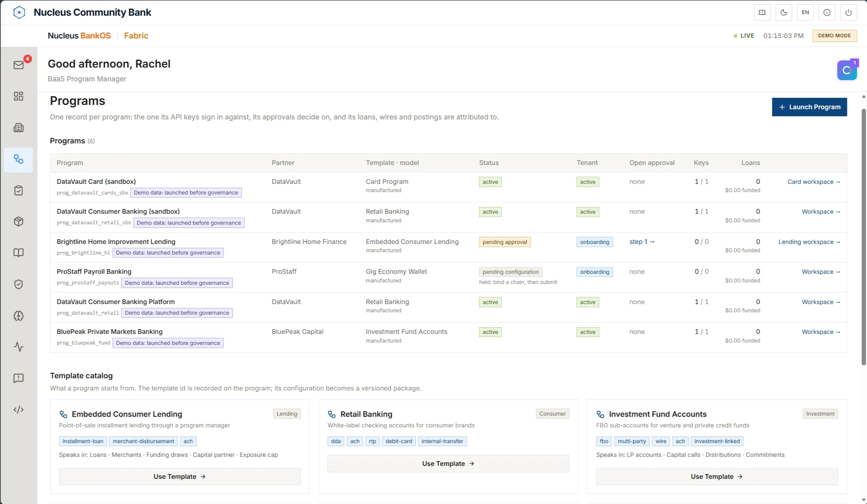Click the Launch Program button
The width and height of the screenshot is (867, 504).
809,107
